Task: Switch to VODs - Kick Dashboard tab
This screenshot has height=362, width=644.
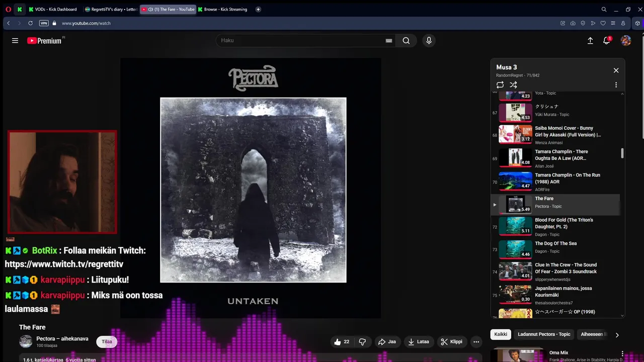Action: pyautogui.click(x=53, y=9)
